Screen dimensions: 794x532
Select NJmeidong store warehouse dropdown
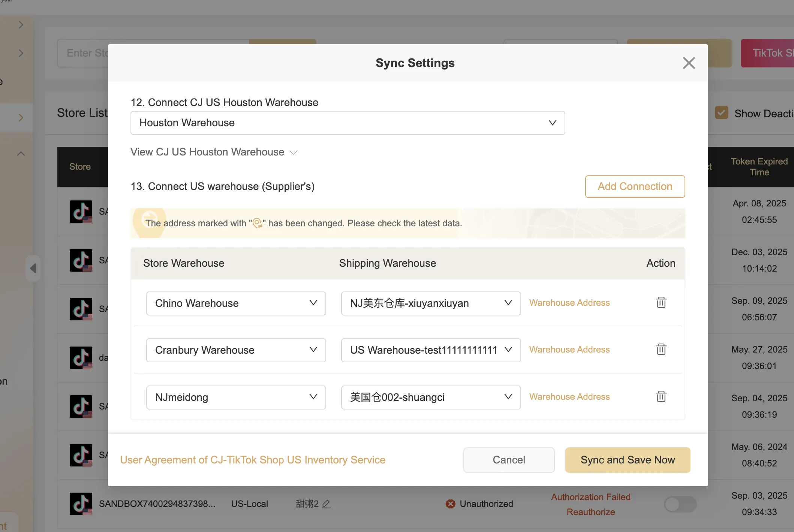click(236, 397)
